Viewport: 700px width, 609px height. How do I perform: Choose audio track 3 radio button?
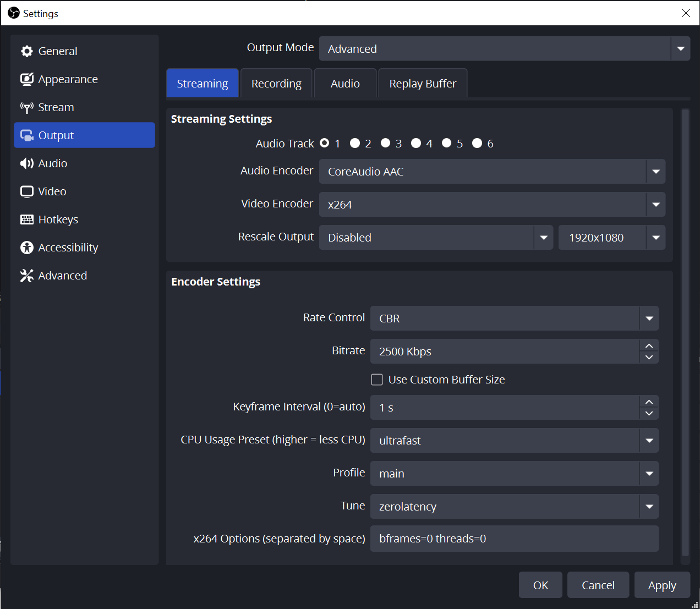tap(386, 143)
